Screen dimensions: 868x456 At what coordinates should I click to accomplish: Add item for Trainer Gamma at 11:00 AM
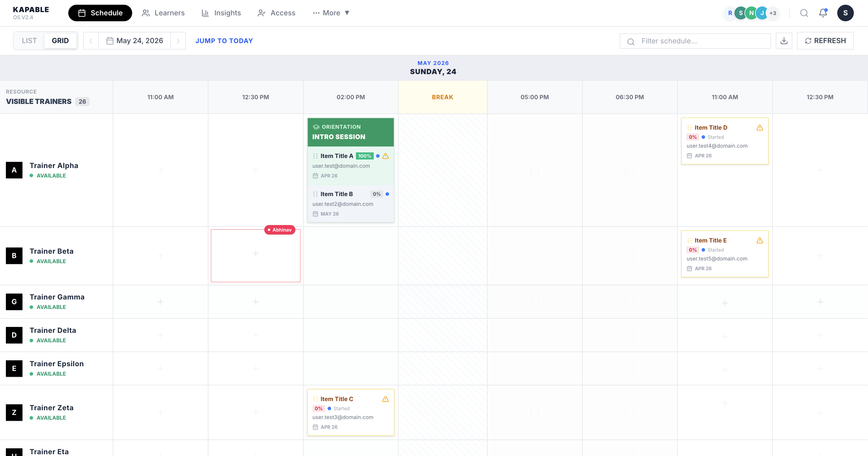coord(161,302)
